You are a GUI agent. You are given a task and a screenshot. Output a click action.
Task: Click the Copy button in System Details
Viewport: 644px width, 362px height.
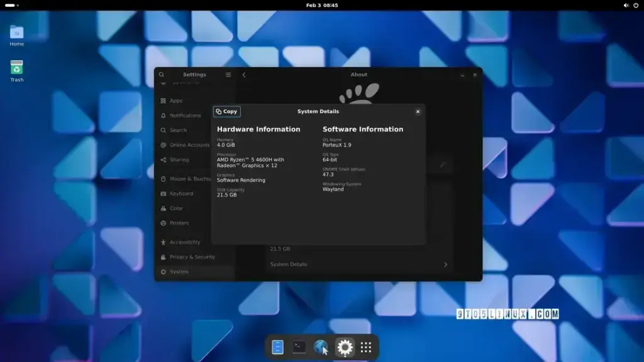[226, 111]
